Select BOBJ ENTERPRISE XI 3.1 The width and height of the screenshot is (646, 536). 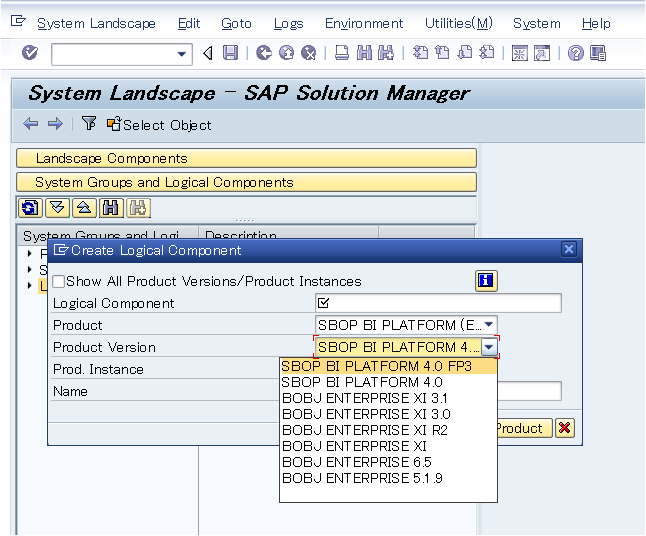(x=389, y=398)
